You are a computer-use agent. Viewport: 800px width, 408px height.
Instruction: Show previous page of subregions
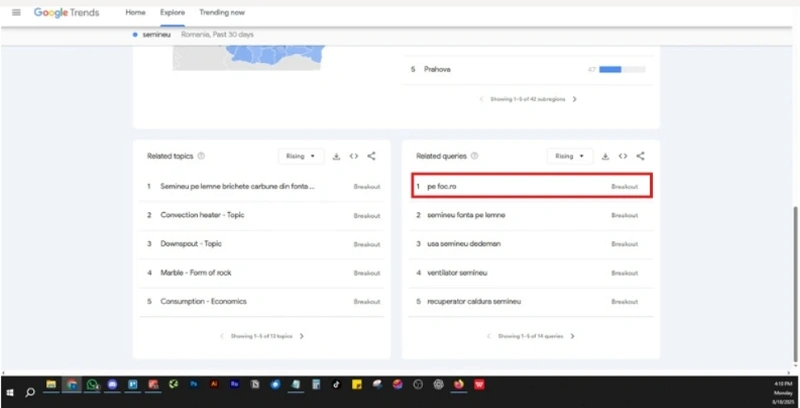pos(482,99)
